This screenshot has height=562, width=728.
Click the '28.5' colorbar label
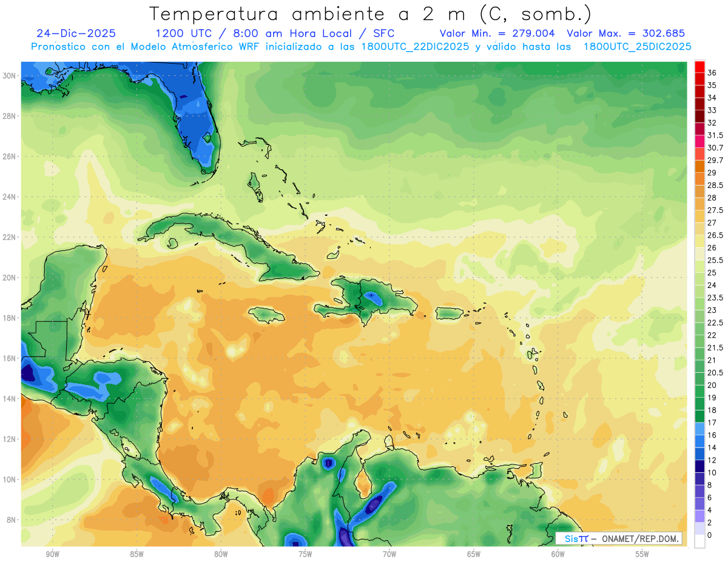click(x=715, y=186)
